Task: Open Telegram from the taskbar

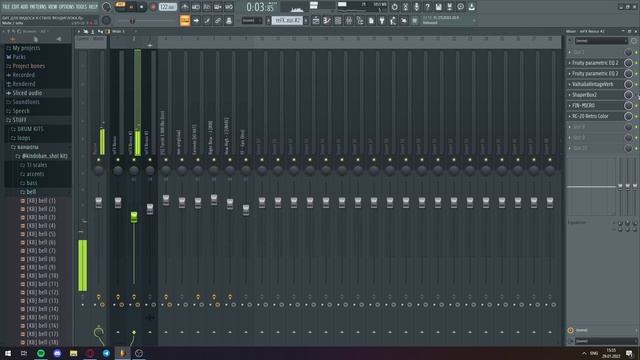Action: (106, 353)
